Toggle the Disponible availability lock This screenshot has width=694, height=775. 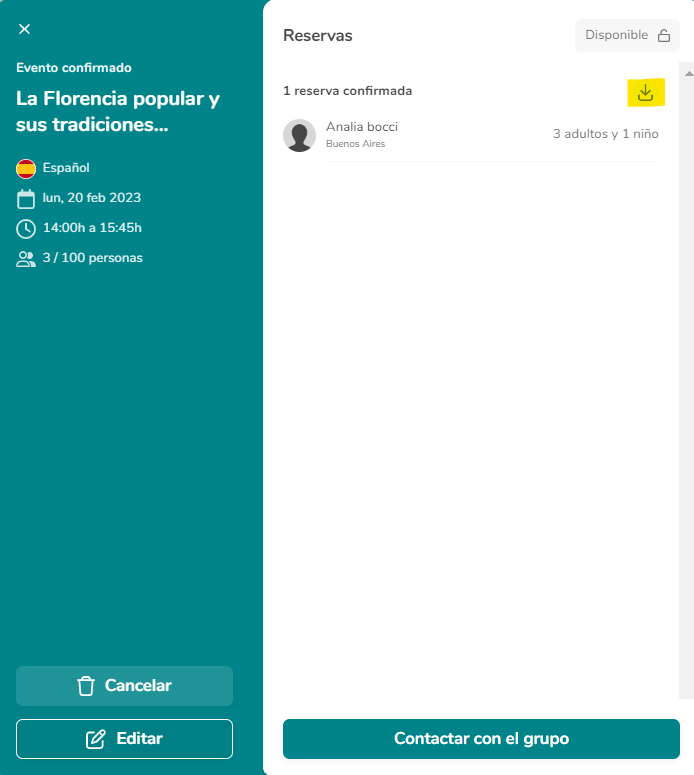click(x=627, y=35)
